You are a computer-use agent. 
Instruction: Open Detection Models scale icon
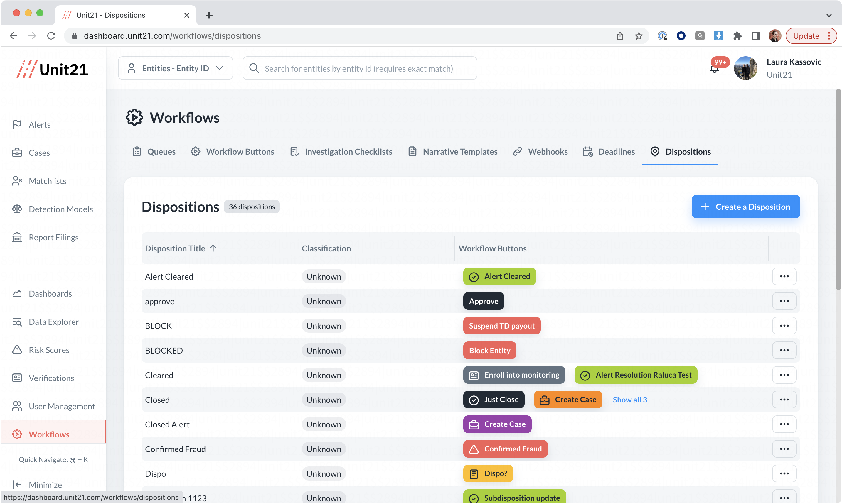click(x=17, y=209)
